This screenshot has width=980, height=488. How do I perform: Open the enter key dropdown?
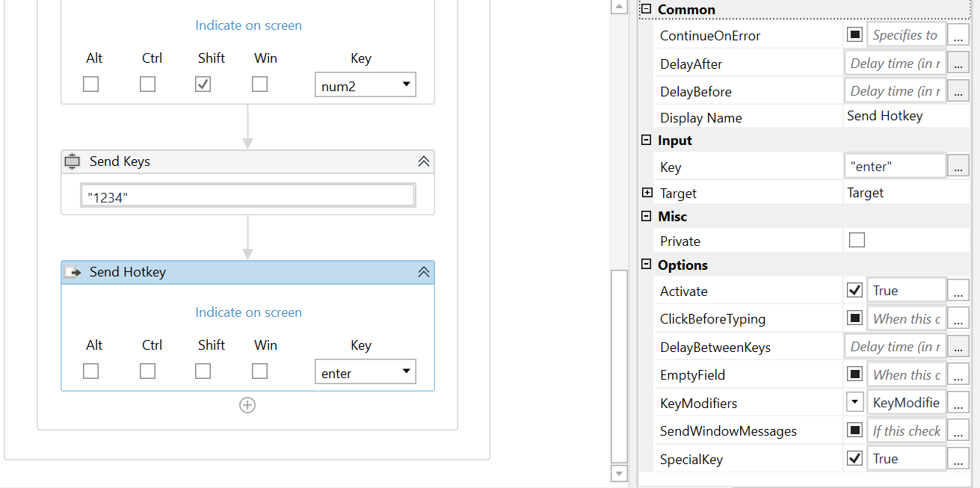click(406, 371)
